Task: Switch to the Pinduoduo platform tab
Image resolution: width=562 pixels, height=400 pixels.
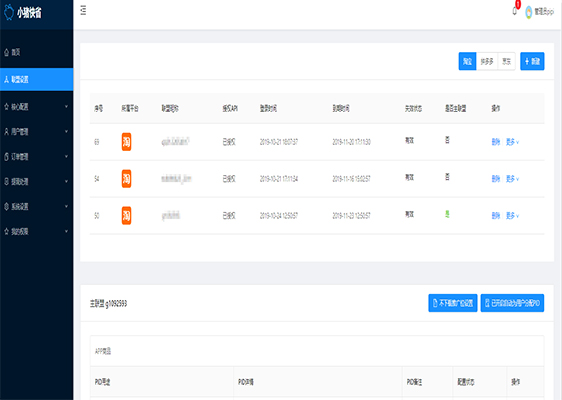Action: coord(487,61)
